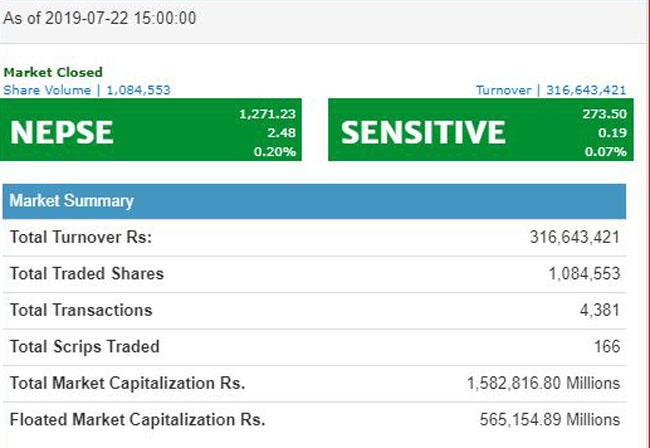The width and height of the screenshot is (650, 448).
Task: Click the 166 scrips traded value
Action: coord(607,347)
